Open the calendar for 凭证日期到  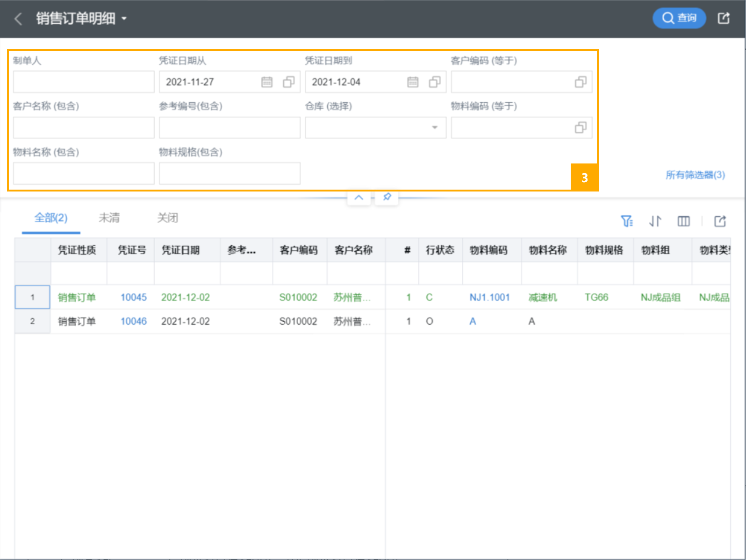tap(413, 82)
